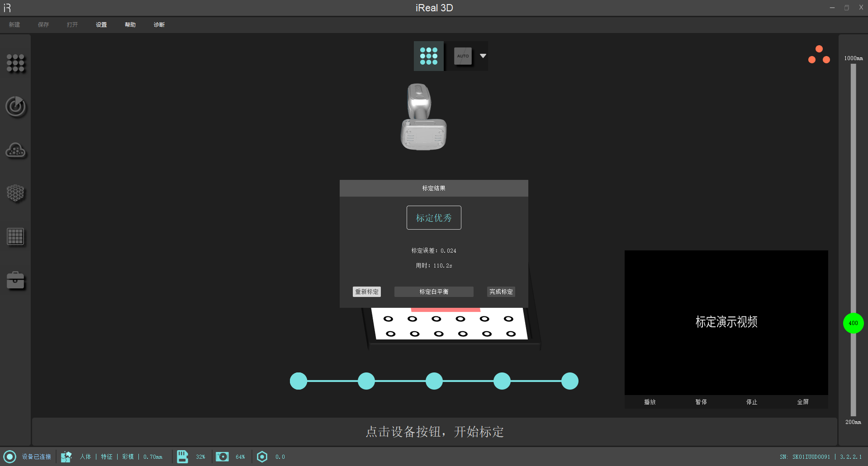Screen dimensions: 868x466
Task: Click the 0.70mm resolution value
Action: click(x=153, y=457)
